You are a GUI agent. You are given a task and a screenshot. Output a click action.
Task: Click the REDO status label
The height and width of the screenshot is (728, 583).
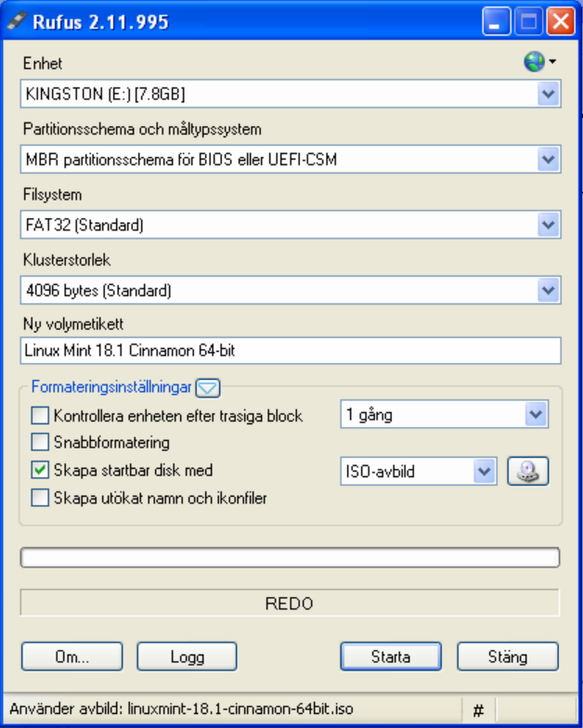point(290,604)
